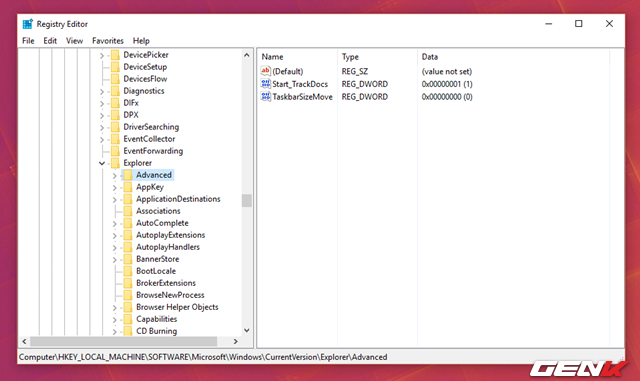Click the DevicesFlow folder icon
This screenshot has height=381, width=640.
tap(116, 79)
